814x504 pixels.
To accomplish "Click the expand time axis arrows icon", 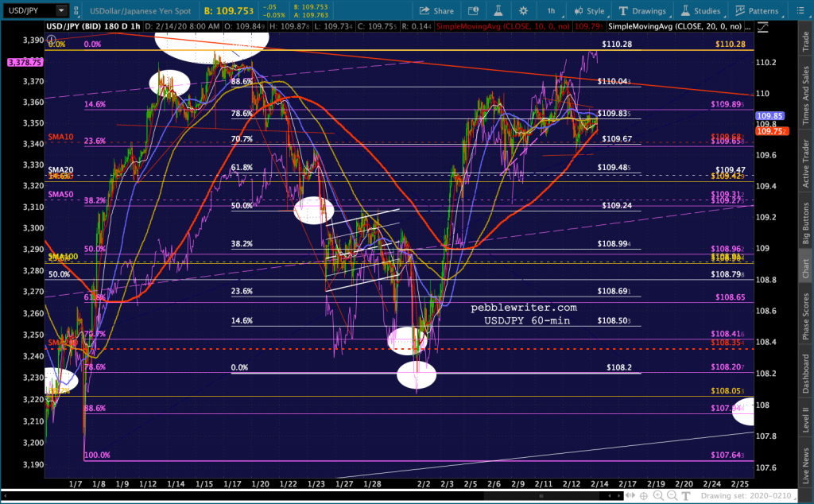I will tap(630, 496).
